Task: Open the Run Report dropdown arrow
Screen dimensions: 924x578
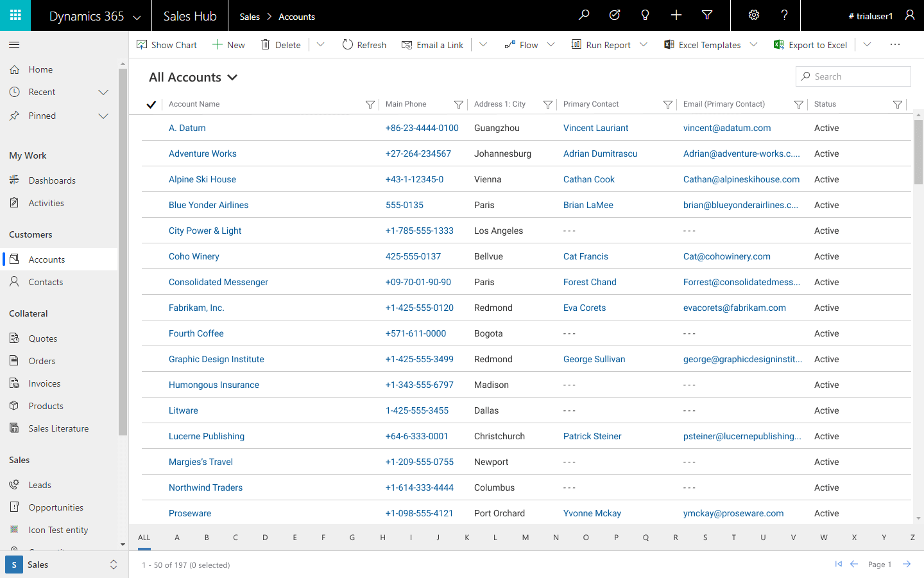Action: [644, 45]
